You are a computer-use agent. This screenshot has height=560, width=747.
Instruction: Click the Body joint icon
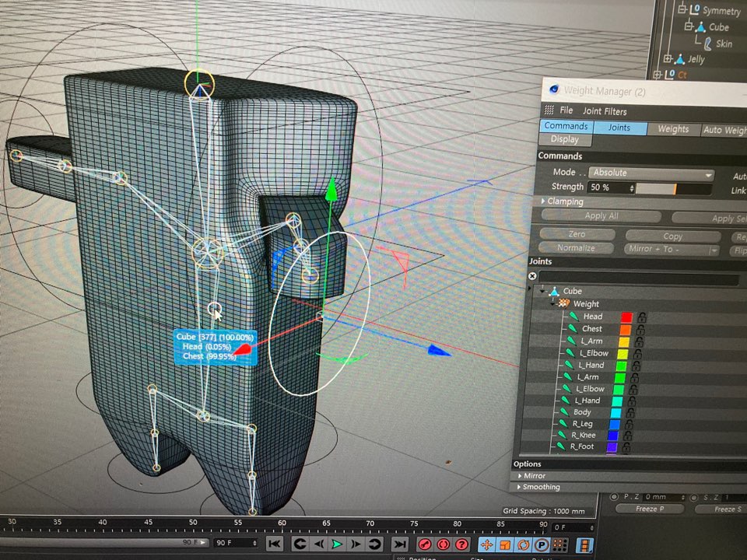click(565, 412)
